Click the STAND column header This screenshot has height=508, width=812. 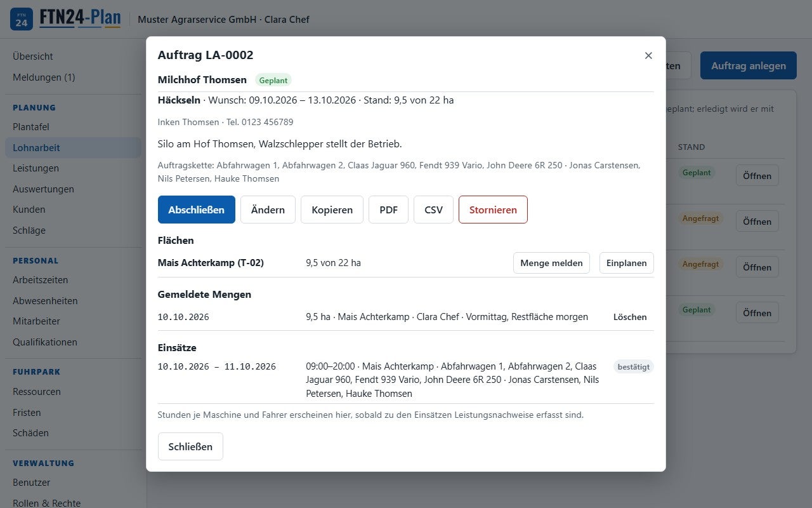click(691, 147)
